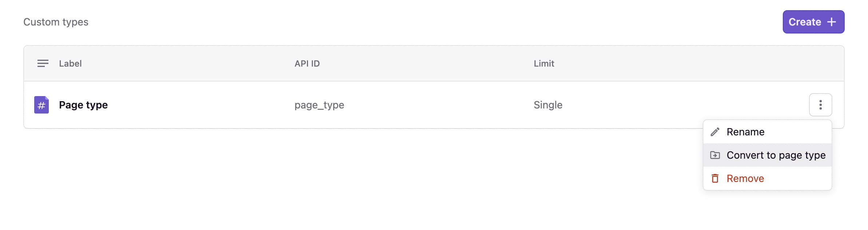Click the filter icon in the table header
Screen dimensions: 868x230
click(43, 63)
